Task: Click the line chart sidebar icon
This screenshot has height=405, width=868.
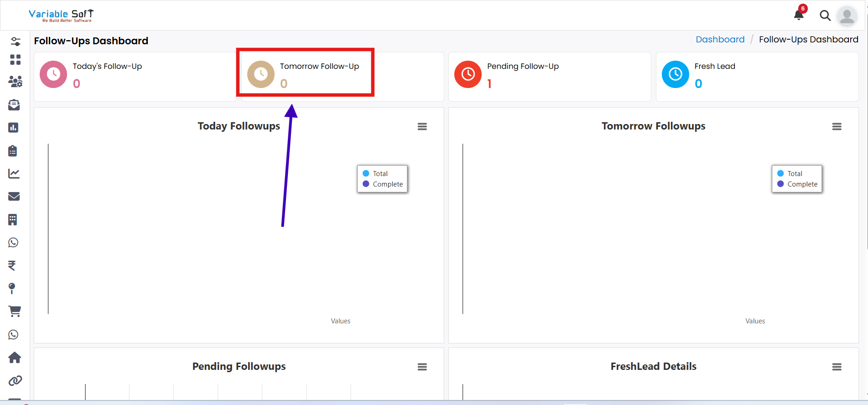Action: pyautogui.click(x=14, y=173)
